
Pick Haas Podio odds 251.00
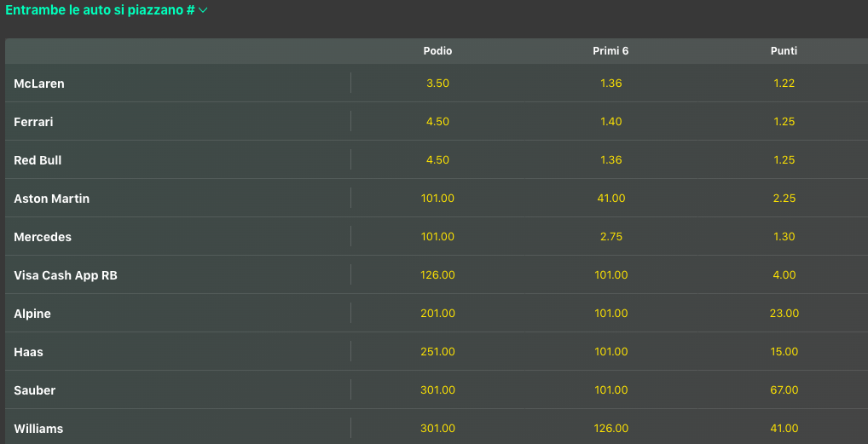pos(437,352)
